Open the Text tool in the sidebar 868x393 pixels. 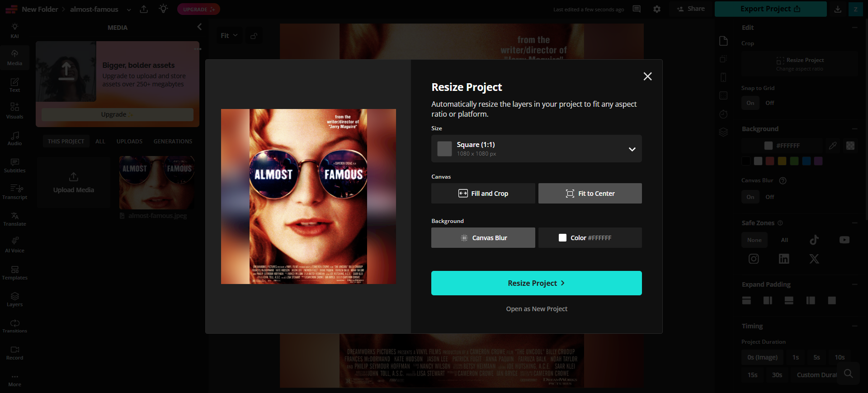coord(14,85)
